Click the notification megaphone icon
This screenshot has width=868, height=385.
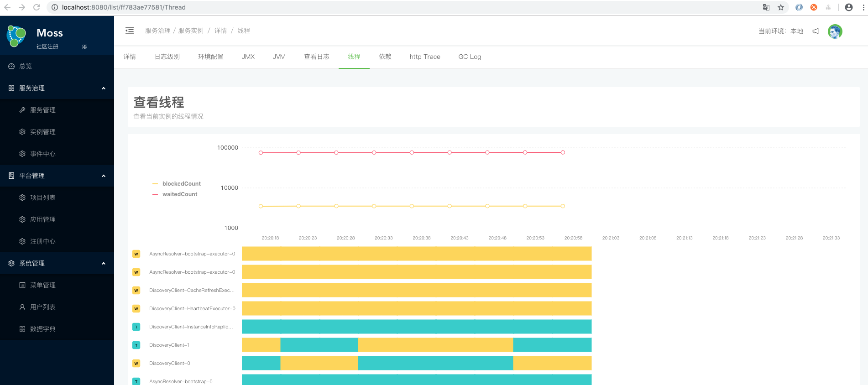pyautogui.click(x=816, y=31)
